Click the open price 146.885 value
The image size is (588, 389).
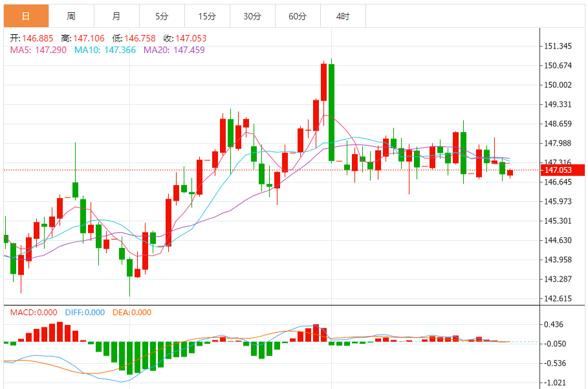coord(38,38)
